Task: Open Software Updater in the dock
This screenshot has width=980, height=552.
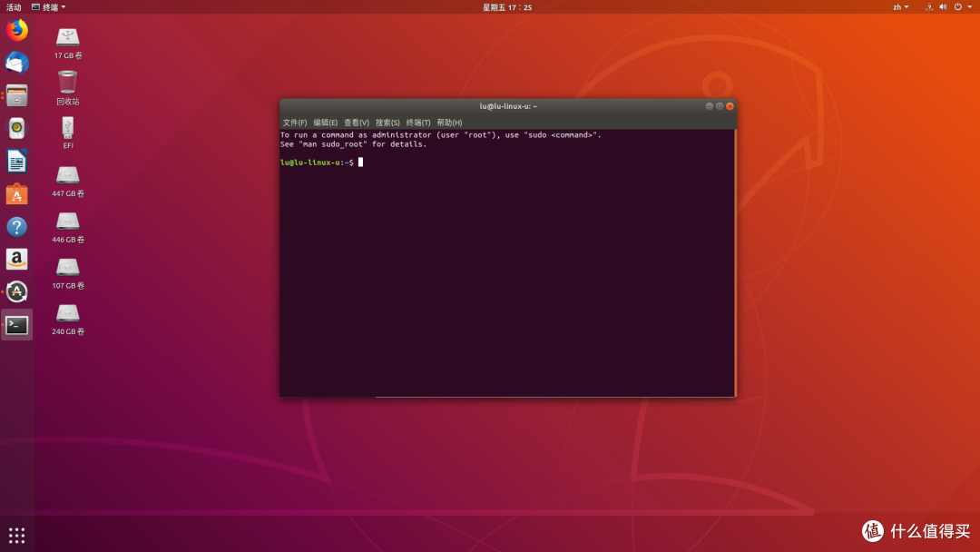Action: click(17, 292)
